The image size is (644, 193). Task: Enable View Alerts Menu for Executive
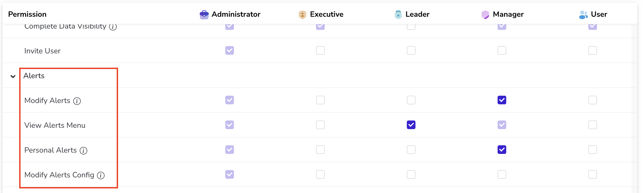point(320,125)
